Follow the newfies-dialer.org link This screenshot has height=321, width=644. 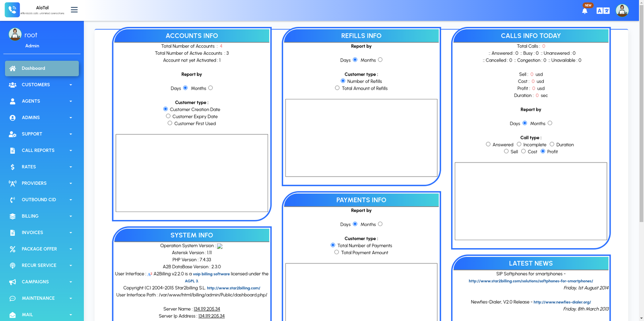(562, 302)
